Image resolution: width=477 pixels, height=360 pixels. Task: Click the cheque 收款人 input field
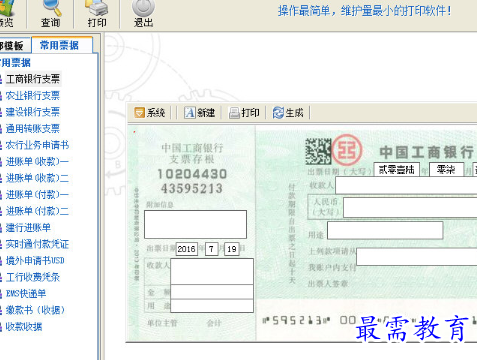point(406,185)
